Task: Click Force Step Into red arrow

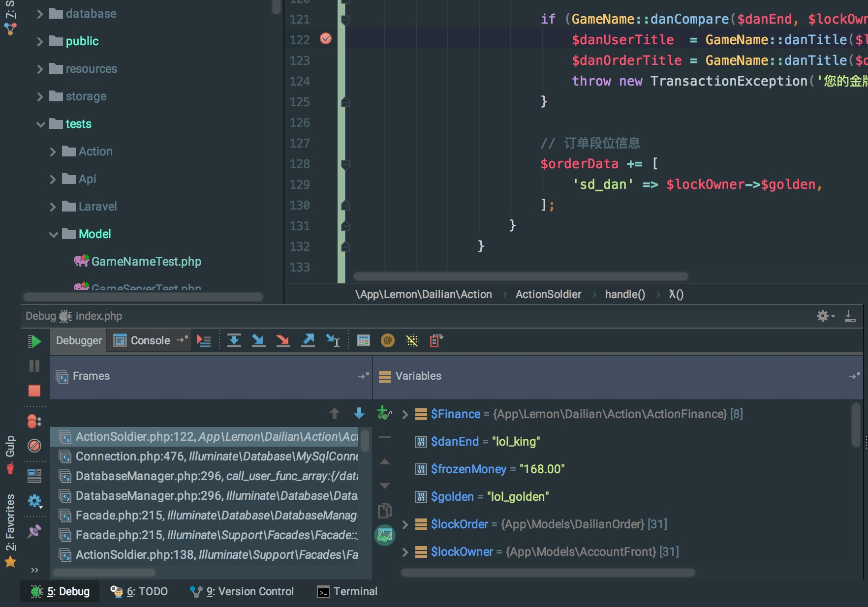Action: (x=283, y=340)
